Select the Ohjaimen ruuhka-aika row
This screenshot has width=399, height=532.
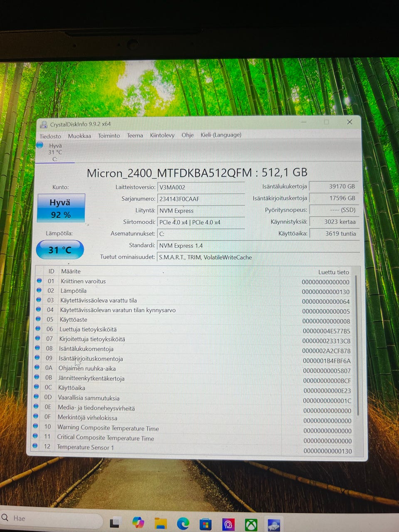click(194, 369)
